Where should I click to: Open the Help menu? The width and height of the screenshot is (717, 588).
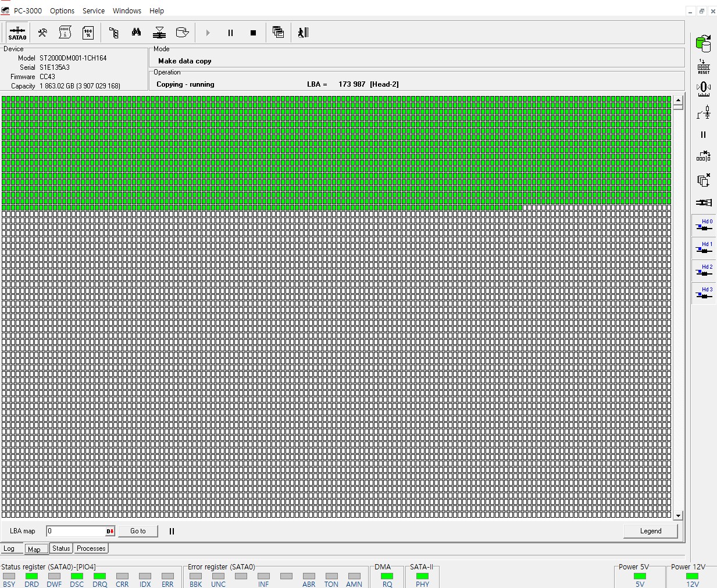click(156, 10)
